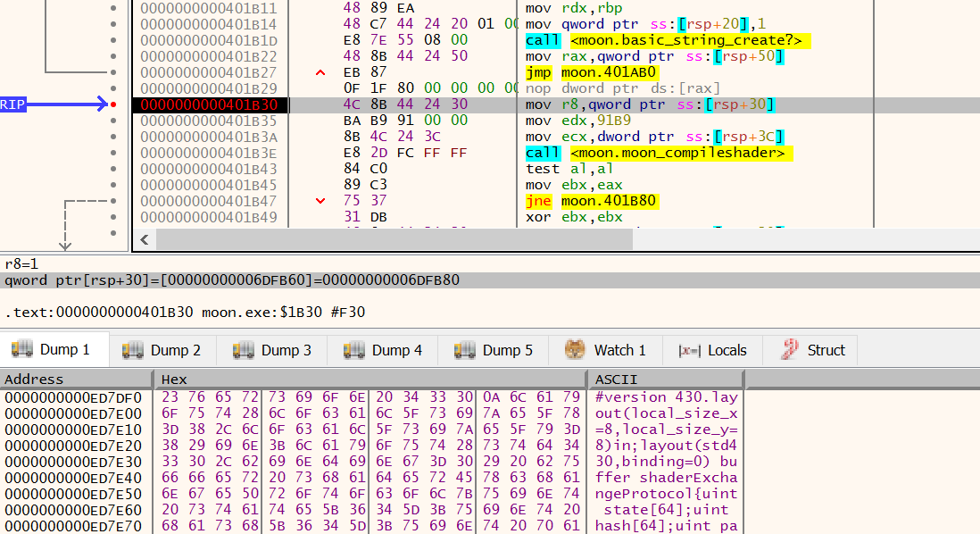
Task: Click the blue RIP pointer label
Action: coord(13,104)
